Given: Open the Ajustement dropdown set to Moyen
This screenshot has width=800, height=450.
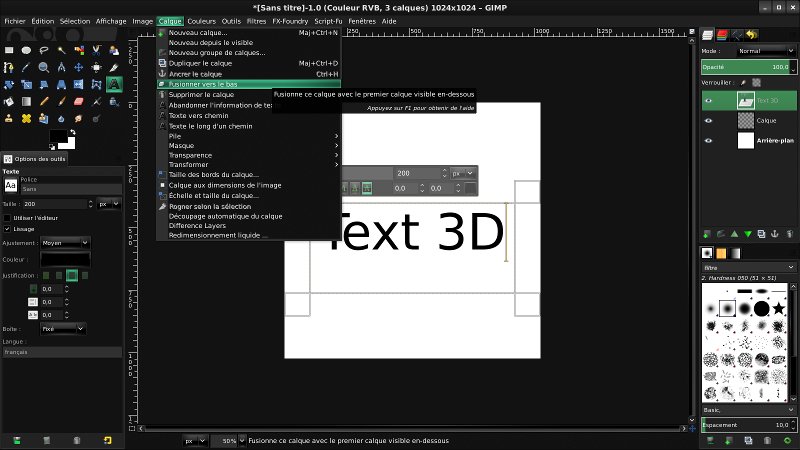Looking at the screenshot, I should [65, 243].
